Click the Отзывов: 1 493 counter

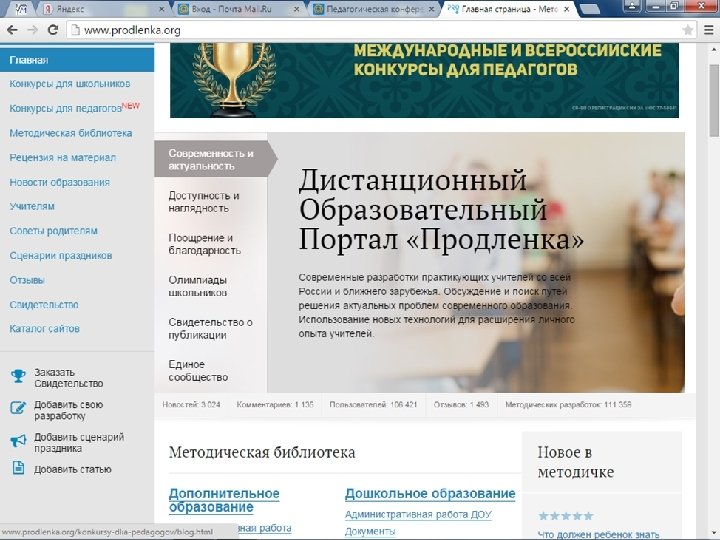click(461, 405)
